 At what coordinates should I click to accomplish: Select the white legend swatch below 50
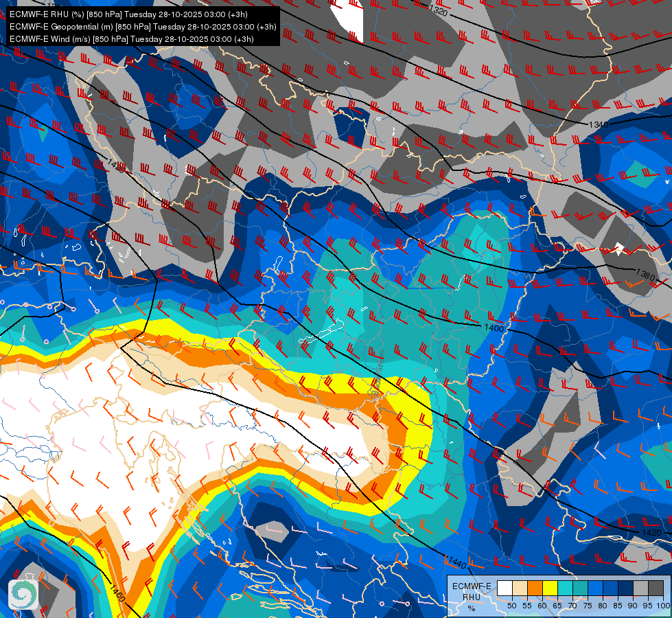(x=505, y=588)
